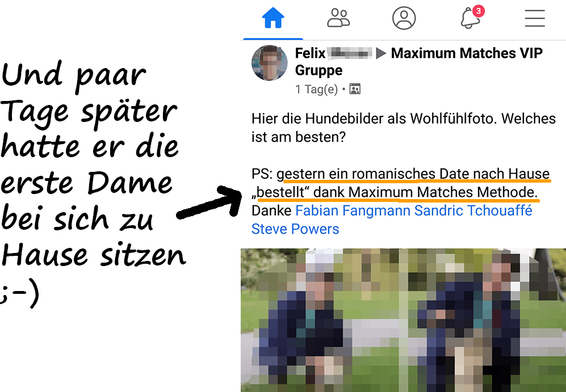Open the hamburger menu icon

(x=535, y=18)
